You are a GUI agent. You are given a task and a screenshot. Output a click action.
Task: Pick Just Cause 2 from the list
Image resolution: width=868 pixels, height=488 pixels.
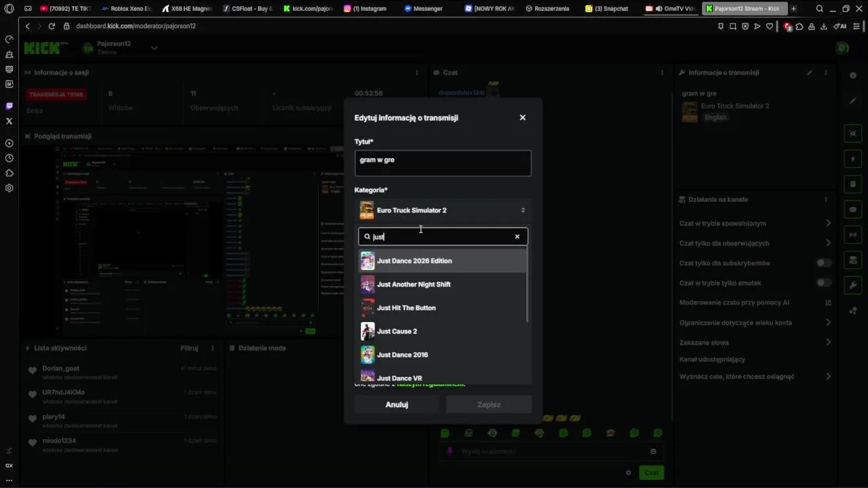443,331
